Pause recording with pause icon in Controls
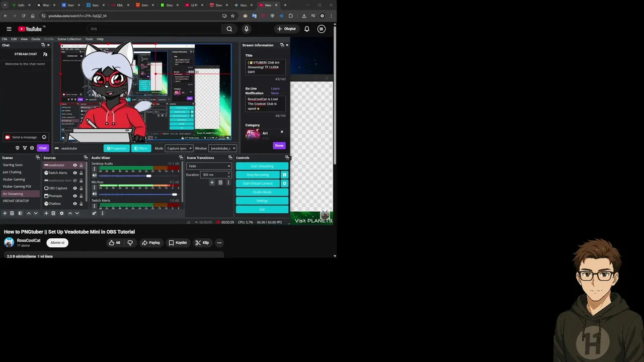Image resolution: width=644 pixels, height=362 pixels. click(x=284, y=174)
